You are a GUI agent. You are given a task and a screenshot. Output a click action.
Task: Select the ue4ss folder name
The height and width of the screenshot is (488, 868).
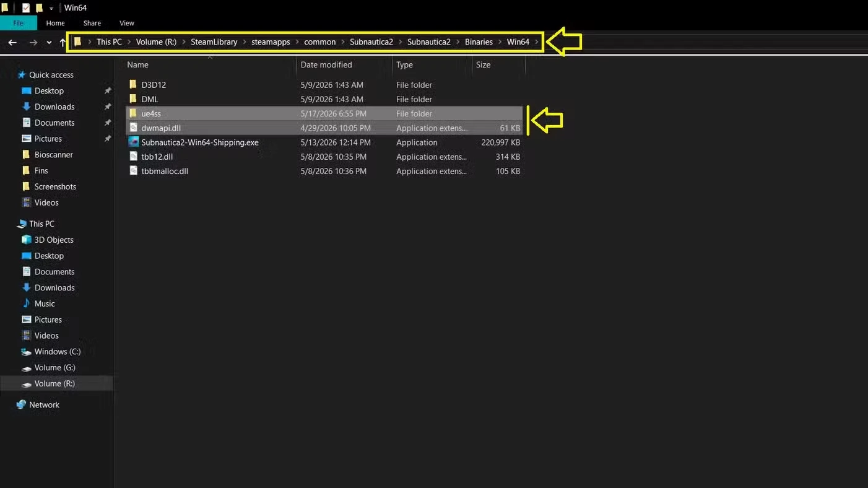(151, 113)
